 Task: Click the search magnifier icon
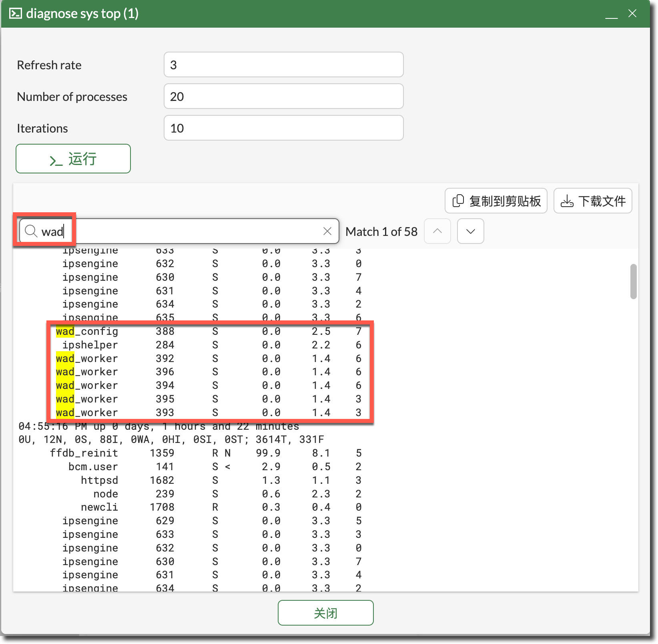coord(31,231)
